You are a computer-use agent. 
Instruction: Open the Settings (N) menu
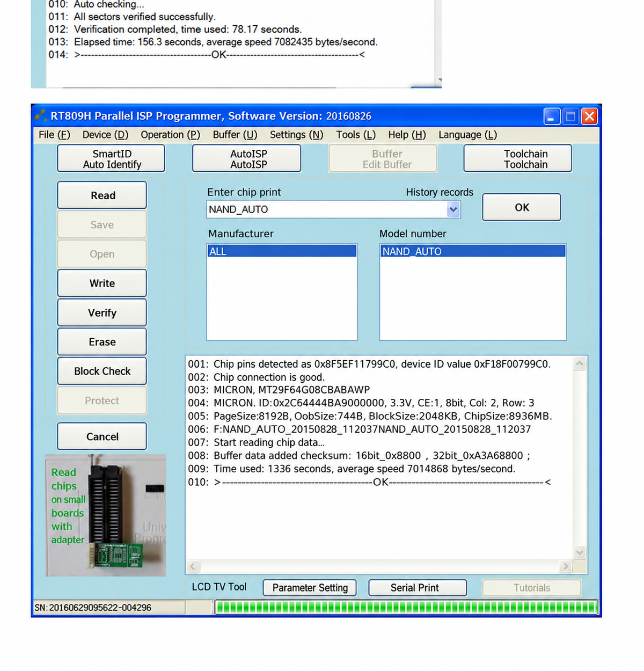(x=296, y=135)
